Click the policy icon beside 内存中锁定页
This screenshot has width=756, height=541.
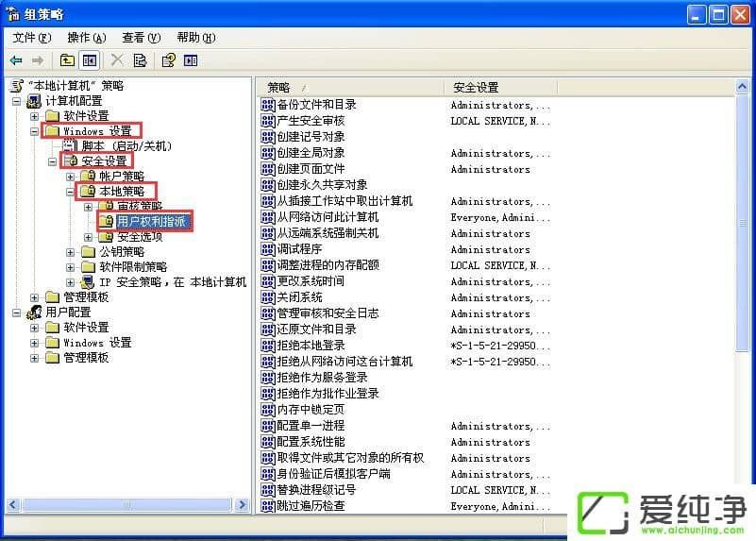point(268,410)
